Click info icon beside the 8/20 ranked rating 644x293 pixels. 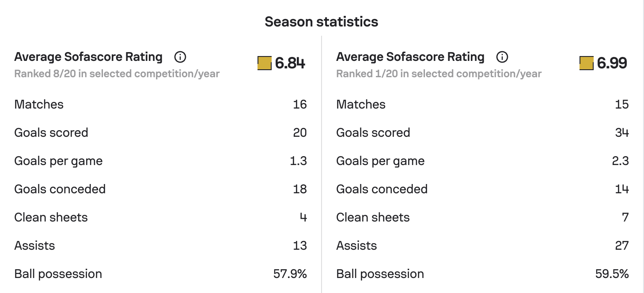180,57
